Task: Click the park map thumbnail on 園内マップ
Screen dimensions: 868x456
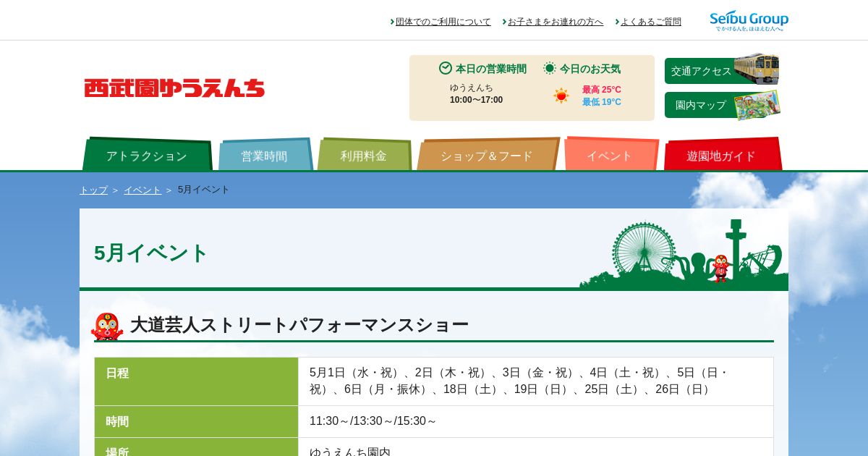Action: coord(757,105)
